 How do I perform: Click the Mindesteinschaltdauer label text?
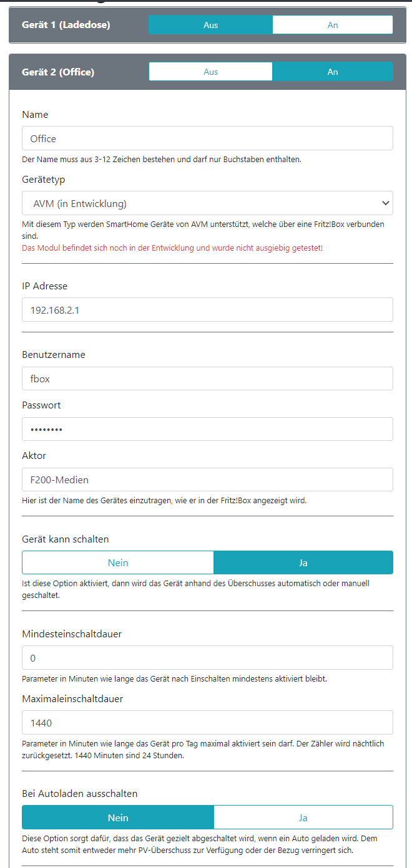click(72, 634)
